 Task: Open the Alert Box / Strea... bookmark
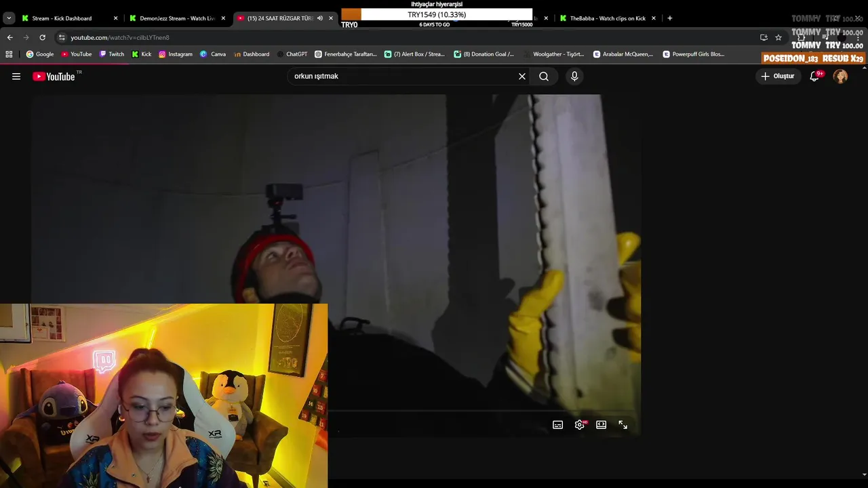(415, 54)
